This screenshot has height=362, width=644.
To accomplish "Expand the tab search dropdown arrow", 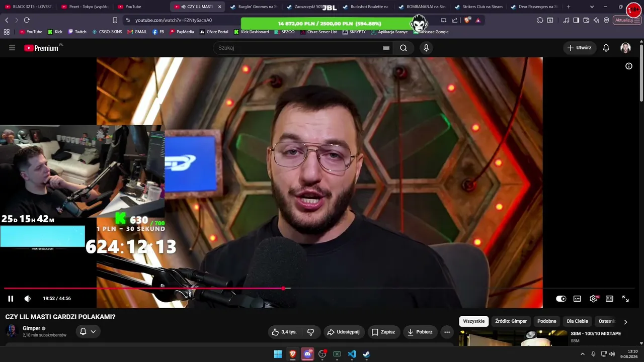I will pos(592,7).
